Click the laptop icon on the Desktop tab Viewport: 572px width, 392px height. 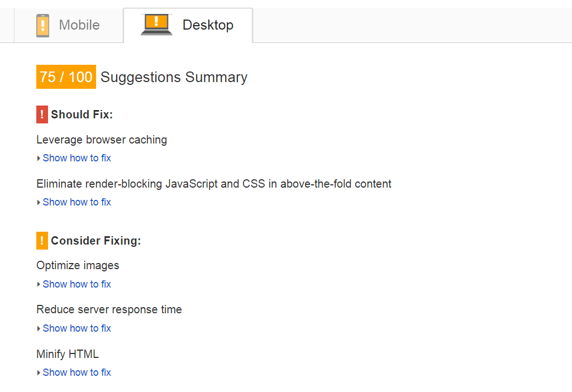point(156,25)
